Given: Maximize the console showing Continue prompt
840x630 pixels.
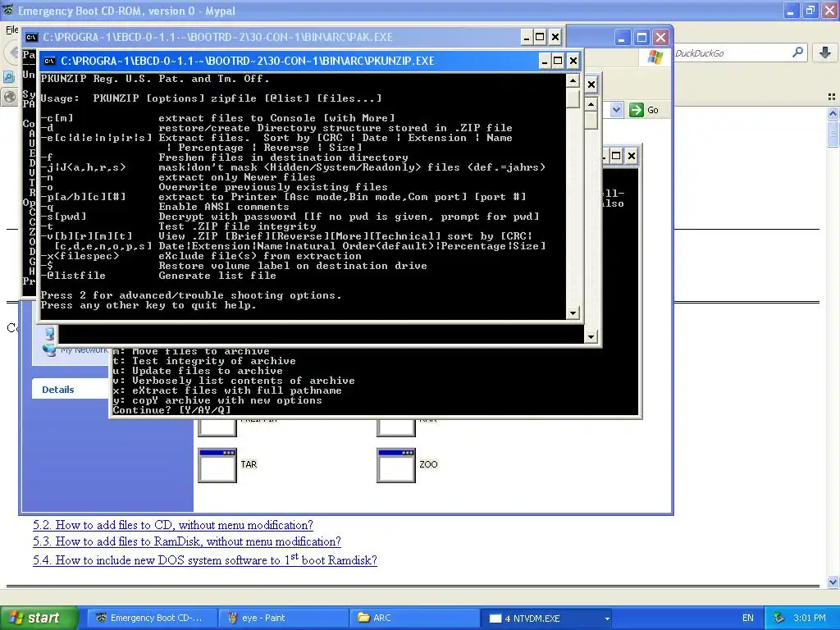Looking at the screenshot, I should click(x=616, y=156).
